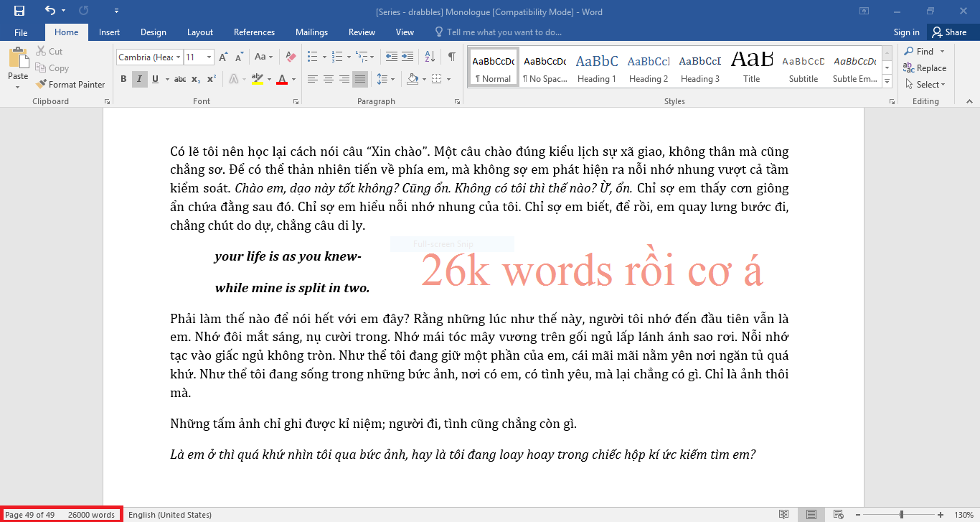Switch to the Layout tab
The image size is (980, 522).
(199, 32)
